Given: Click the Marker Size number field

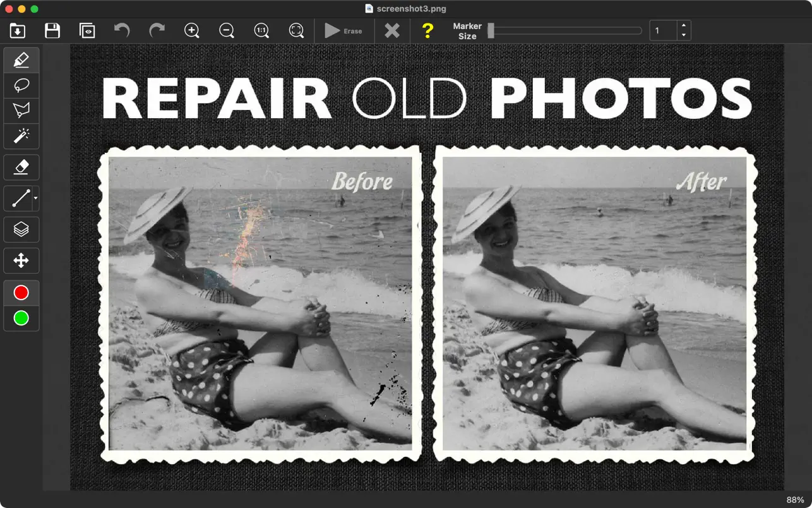Looking at the screenshot, I should coord(663,30).
